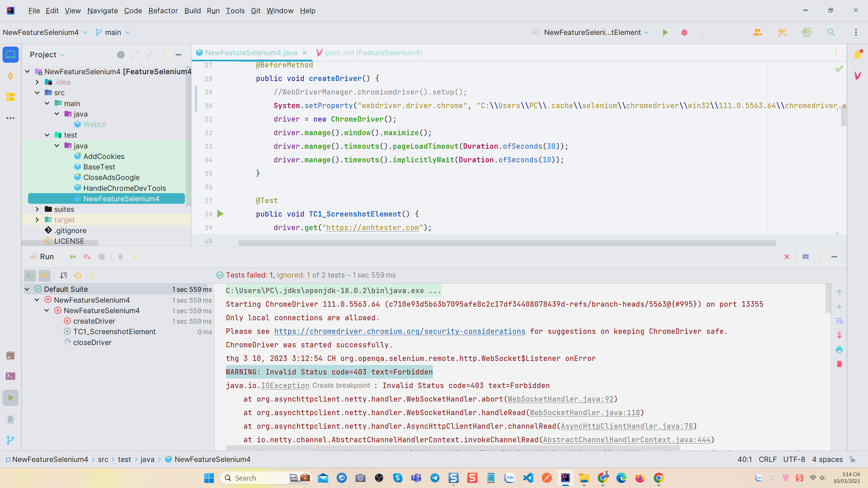Open AsyncHttpClientHandler.java:78 stack link
Viewport: 868px width, 488px height.
[x=627, y=426]
